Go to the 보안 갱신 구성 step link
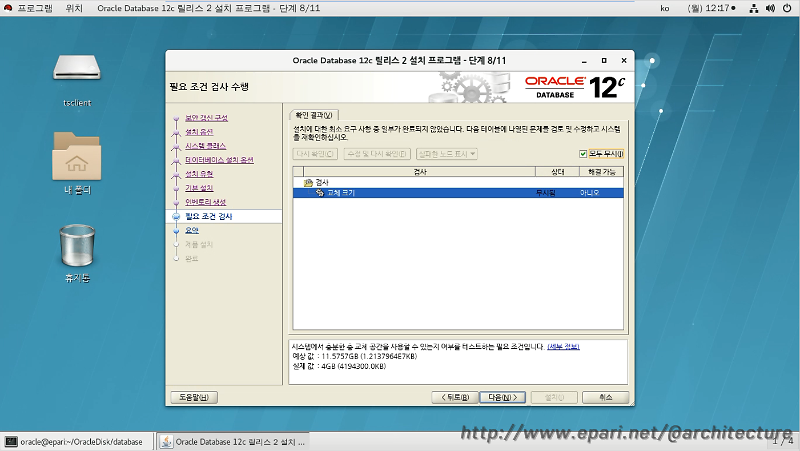 point(206,118)
